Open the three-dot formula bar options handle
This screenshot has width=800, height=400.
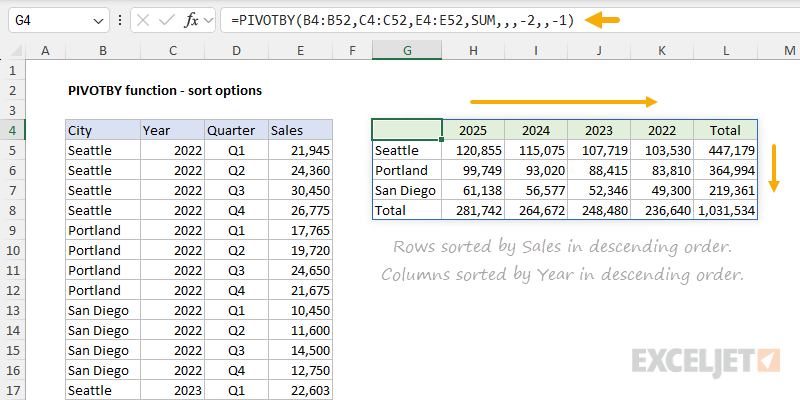pos(120,20)
